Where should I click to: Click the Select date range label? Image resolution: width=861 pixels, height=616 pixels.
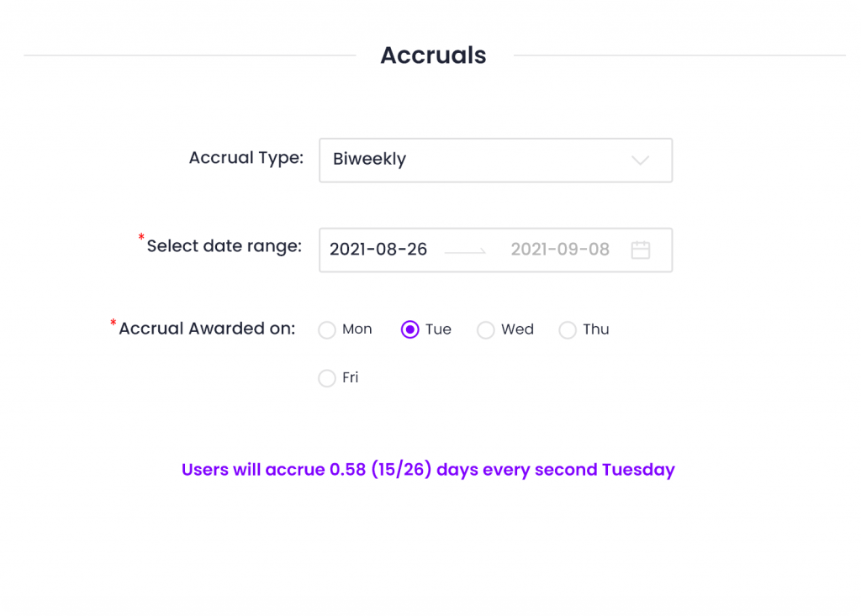[224, 245]
